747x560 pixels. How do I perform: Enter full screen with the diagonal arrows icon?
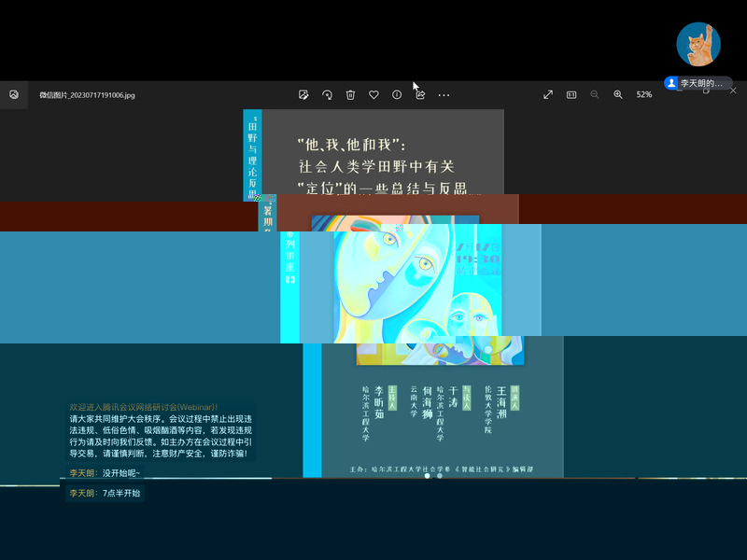click(548, 95)
